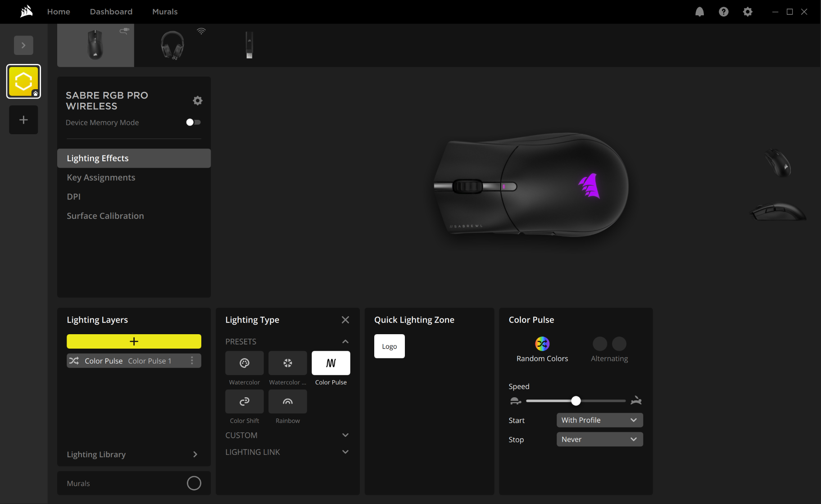
Task: Select the Random Colors mode icon
Action: (x=542, y=344)
